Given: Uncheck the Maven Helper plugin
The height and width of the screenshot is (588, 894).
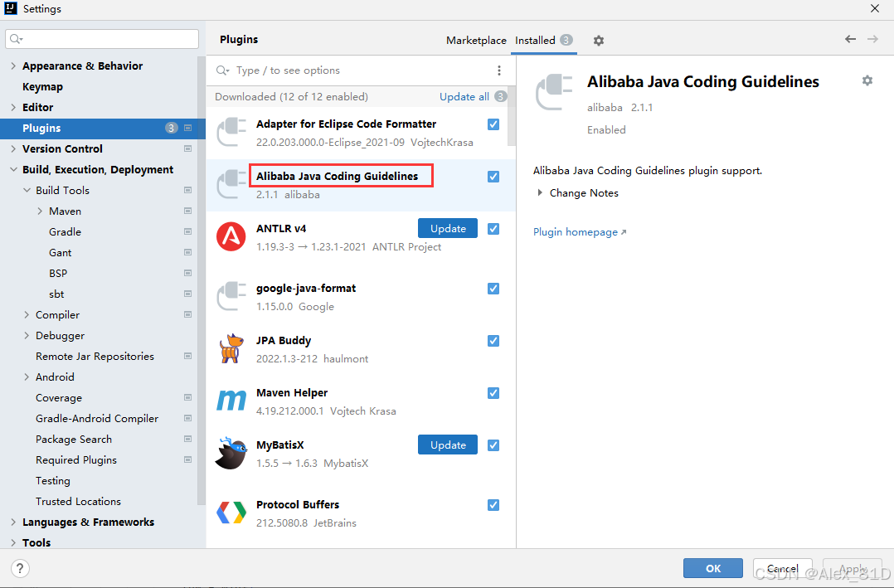Looking at the screenshot, I should tap(493, 393).
